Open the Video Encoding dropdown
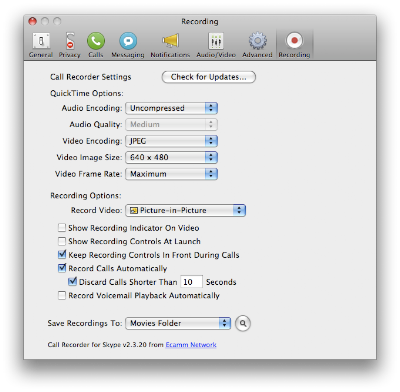The width and height of the screenshot is (400, 392). [172, 141]
